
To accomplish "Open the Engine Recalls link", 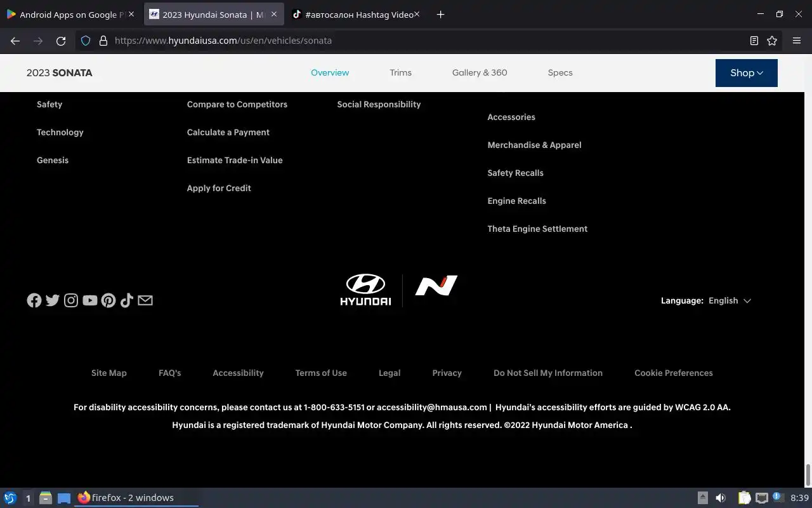I will click(516, 201).
